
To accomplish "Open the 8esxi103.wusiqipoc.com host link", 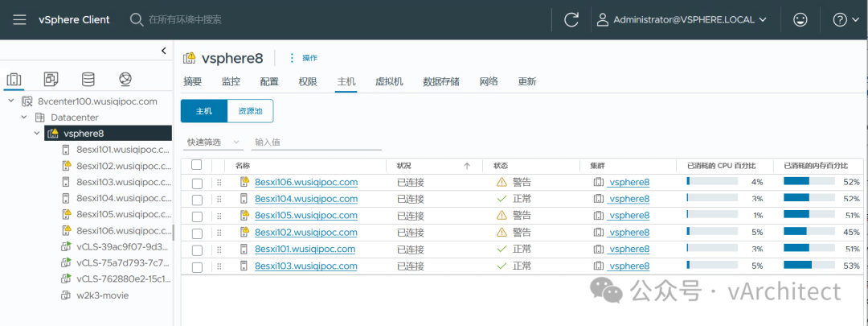I will pyautogui.click(x=306, y=266).
